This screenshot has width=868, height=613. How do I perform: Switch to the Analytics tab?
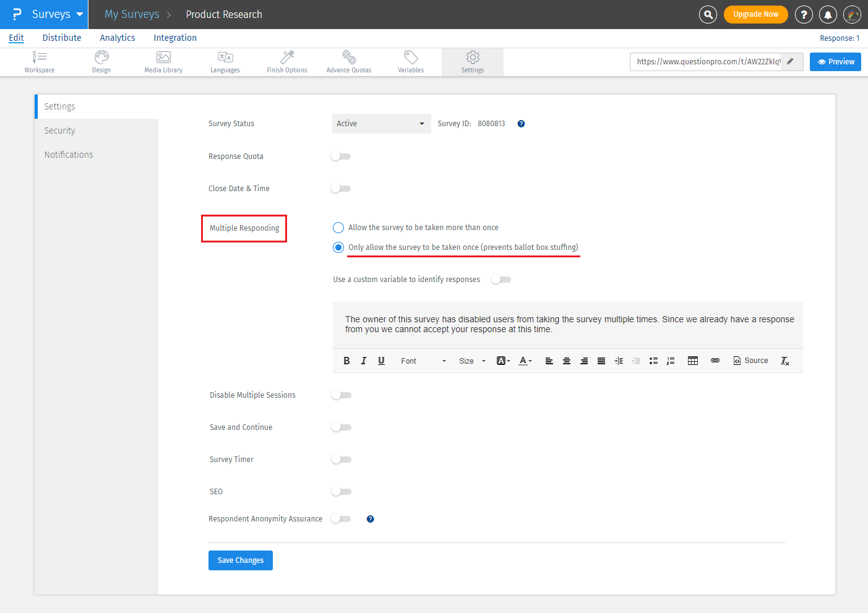(x=118, y=38)
